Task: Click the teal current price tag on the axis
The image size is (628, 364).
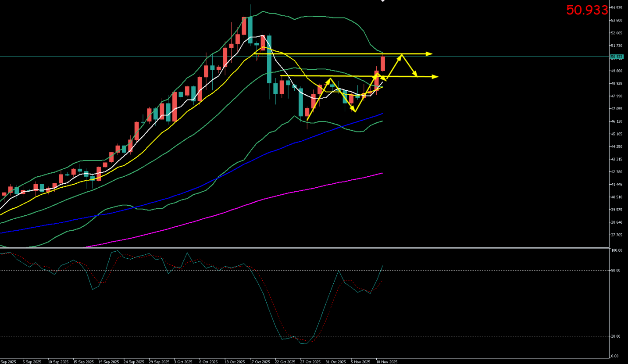Action: [x=616, y=57]
